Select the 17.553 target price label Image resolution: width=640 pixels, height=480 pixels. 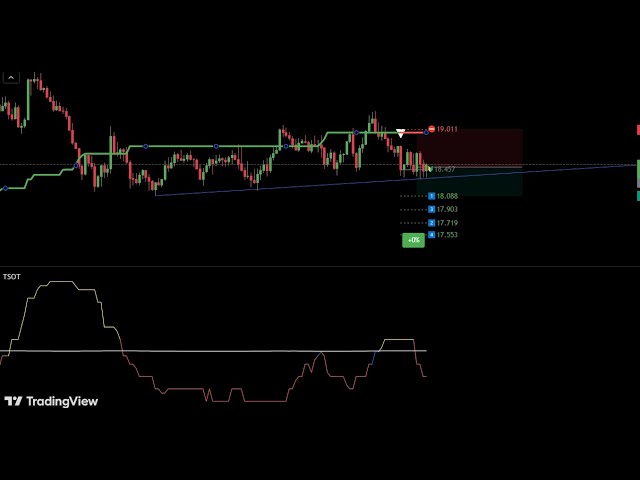[x=447, y=235]
